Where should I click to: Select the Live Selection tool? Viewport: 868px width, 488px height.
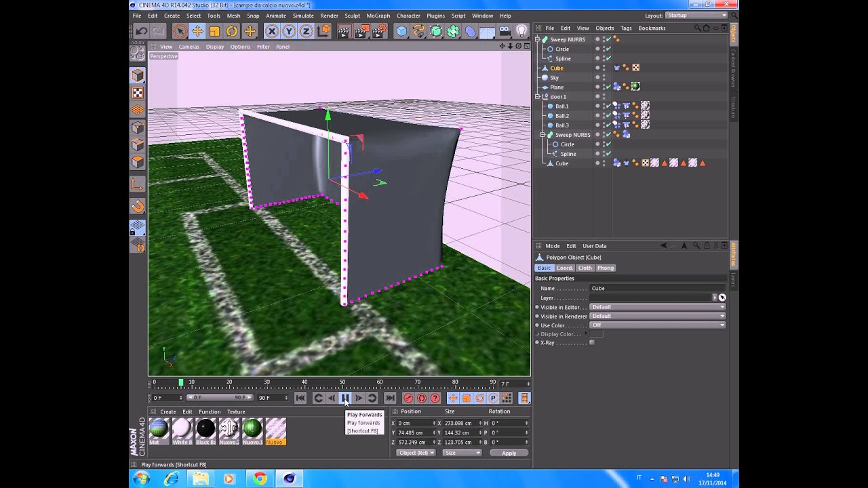point(180,30)
